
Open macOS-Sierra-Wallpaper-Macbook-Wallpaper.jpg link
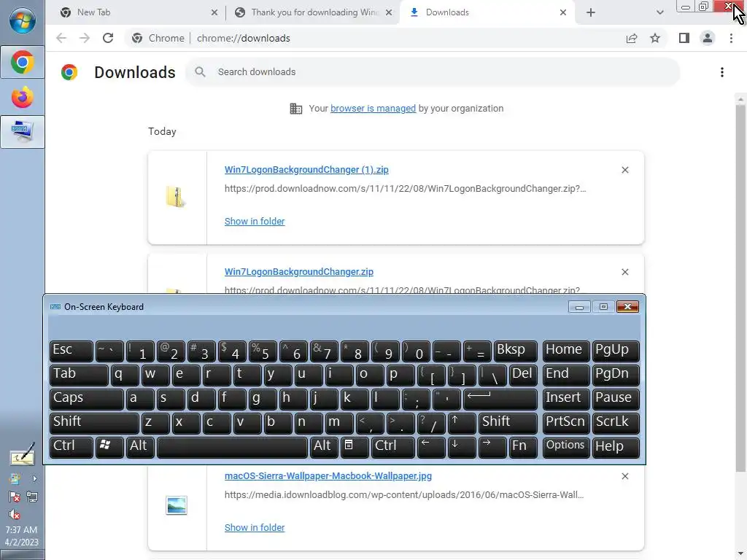pos(328,476)
